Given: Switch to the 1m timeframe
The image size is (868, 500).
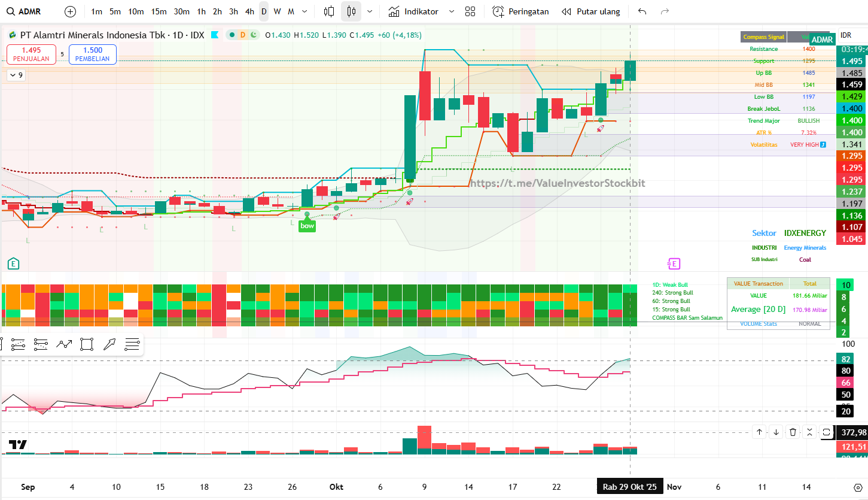Looking at the screenshot, I should 96,11.
